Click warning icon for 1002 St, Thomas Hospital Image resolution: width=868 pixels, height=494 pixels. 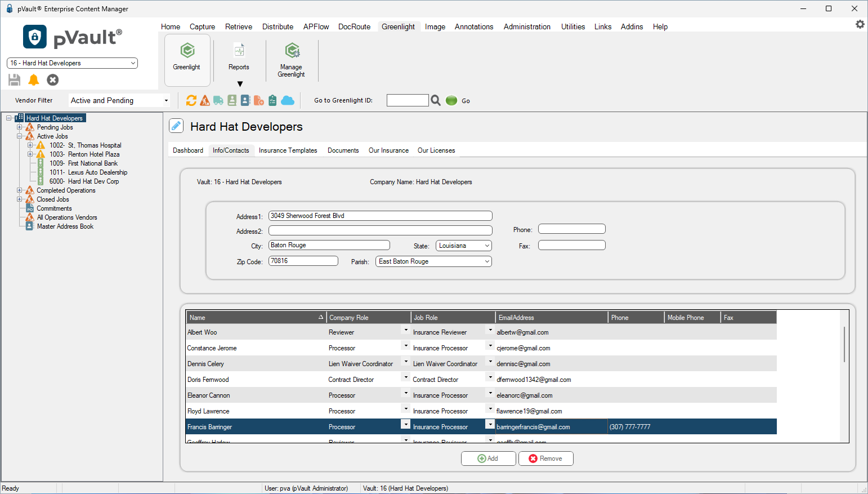point(41,145)
